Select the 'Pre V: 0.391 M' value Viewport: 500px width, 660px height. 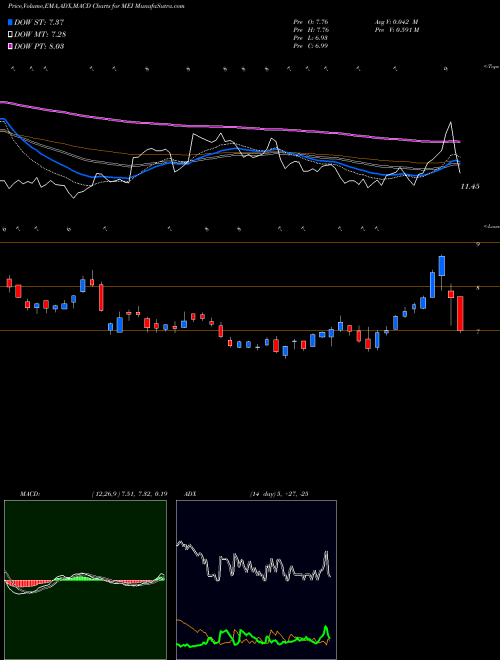tap(396, 30)
